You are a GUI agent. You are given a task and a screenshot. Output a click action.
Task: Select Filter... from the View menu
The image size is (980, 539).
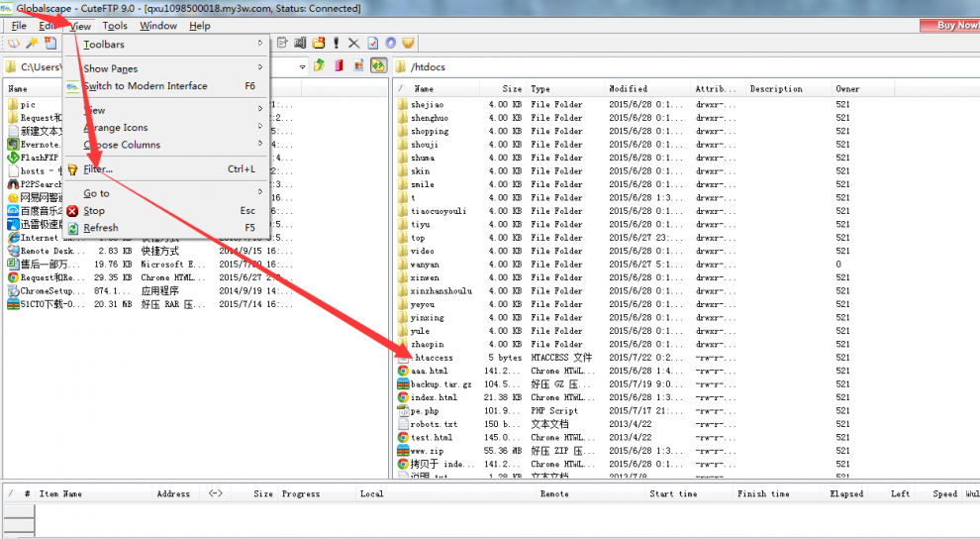(99, 169)
